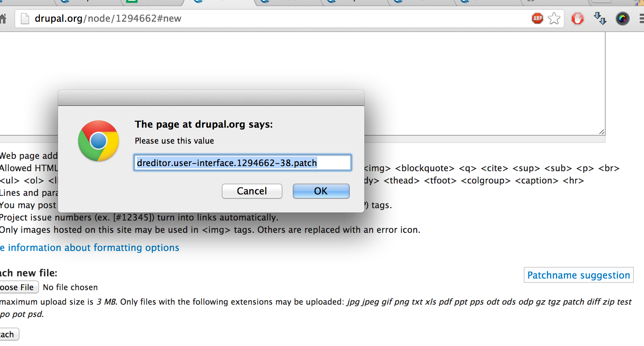Click the Attach button
This screenshot has height=346, width=644.
[9, 334]
